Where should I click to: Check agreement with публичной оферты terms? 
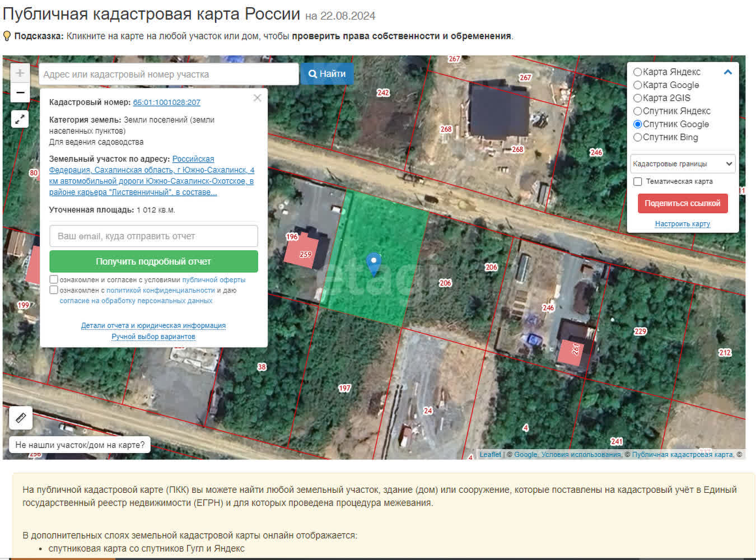click(54, 279)
